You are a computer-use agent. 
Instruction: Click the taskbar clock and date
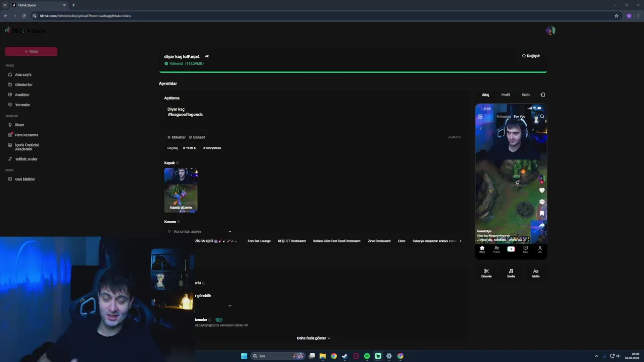(632, 356)
